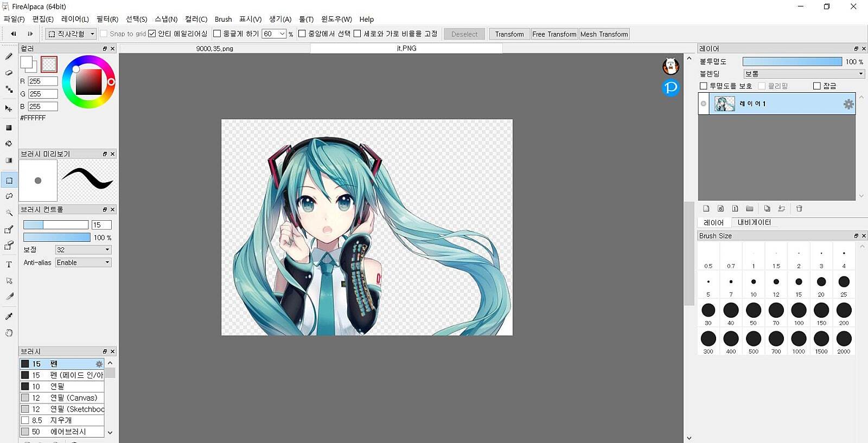Toggle the 둥글게 하기 checkbox
868x443 pixels.
point(217,34)
